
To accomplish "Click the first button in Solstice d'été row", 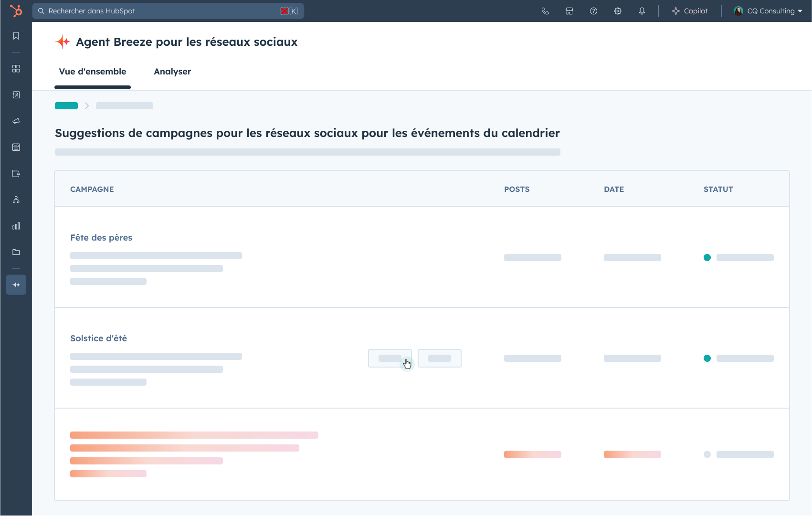I will point(390,358).
